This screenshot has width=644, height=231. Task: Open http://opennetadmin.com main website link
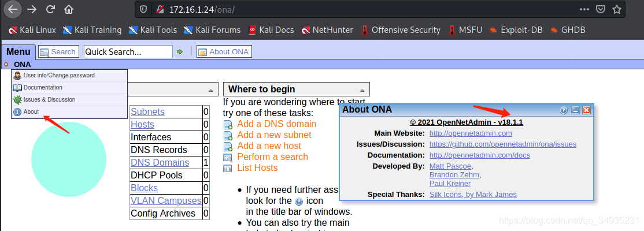point(471,133)
